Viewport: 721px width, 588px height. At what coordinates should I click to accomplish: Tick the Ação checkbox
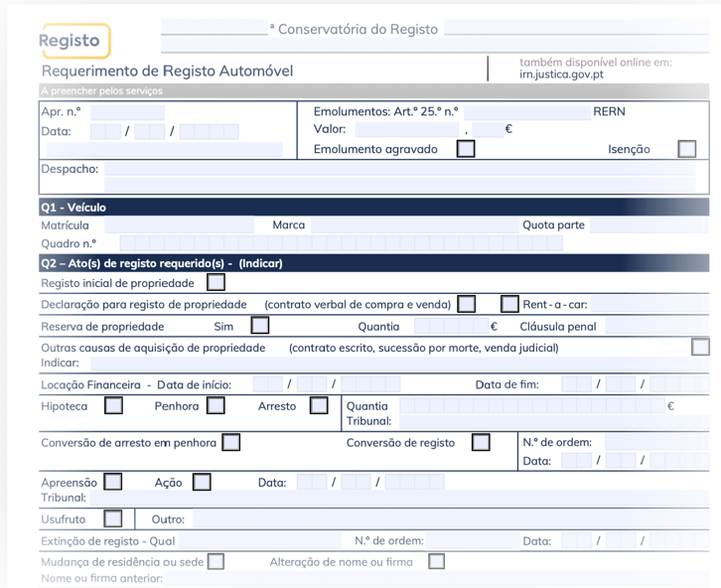[202, 482]
